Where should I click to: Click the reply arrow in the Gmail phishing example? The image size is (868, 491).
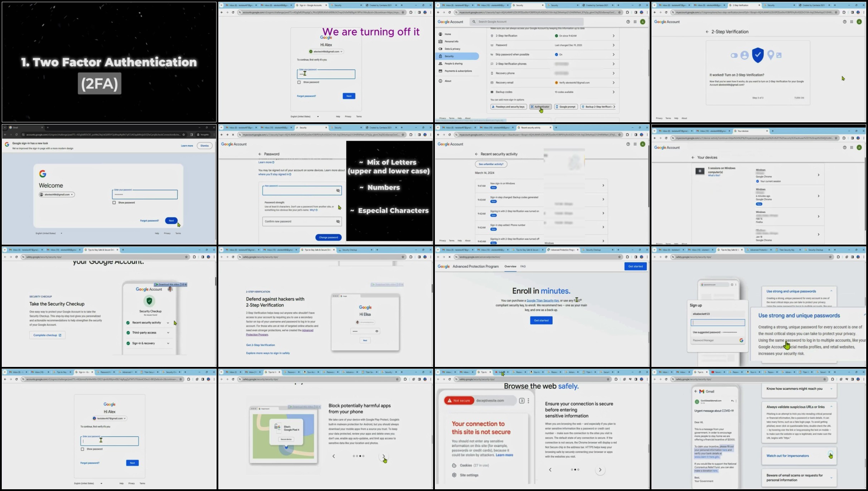point(732,401)
